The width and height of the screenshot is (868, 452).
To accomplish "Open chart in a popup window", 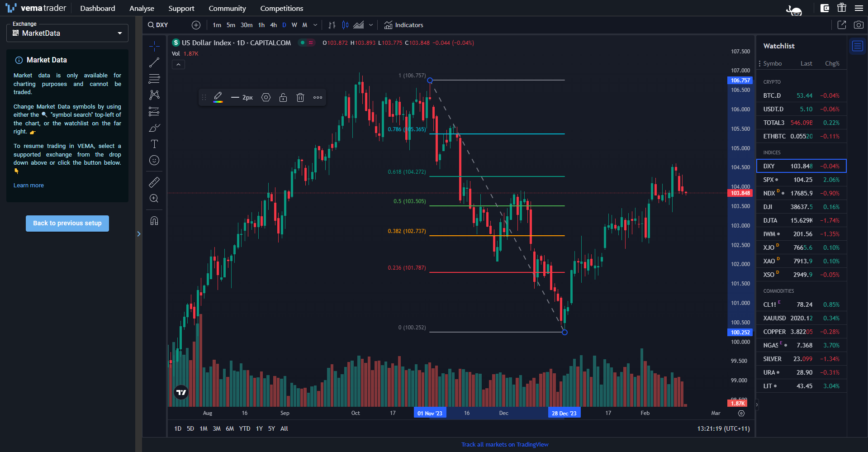I will (842, 25).
